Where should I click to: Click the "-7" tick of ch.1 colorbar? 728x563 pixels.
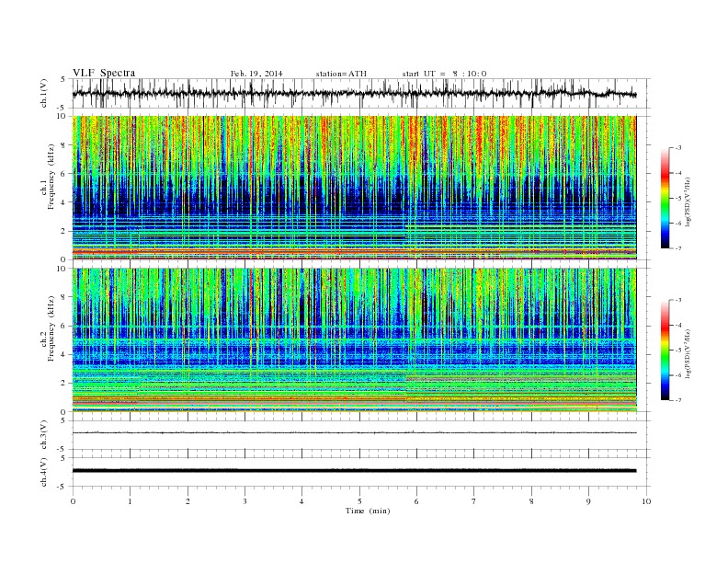pyautogui.click(x=678, y=248)
